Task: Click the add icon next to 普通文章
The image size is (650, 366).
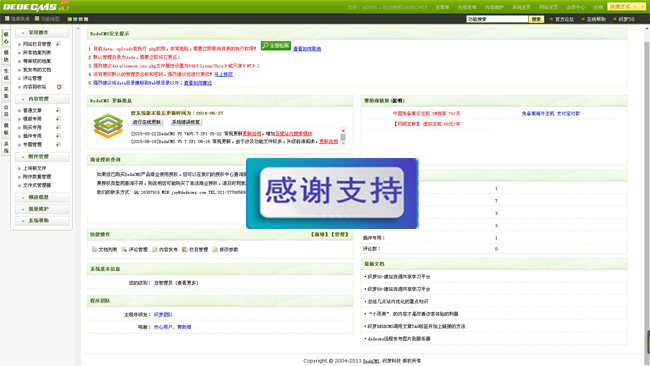Action: tap(58, 110)
